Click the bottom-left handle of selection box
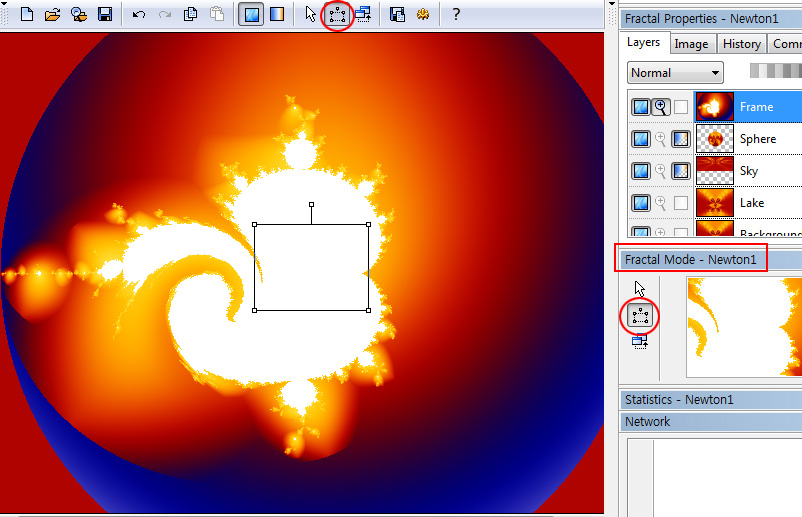Screen dimensions: 802x517 (x=255, y=310)
